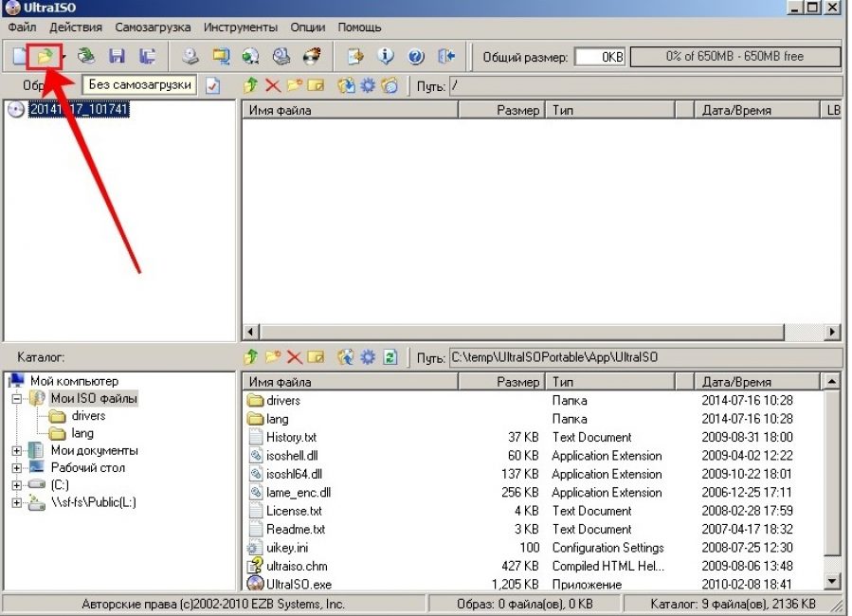
Task: Select the 20141117_101741 image tree root
Action: (x=79, y=109)
